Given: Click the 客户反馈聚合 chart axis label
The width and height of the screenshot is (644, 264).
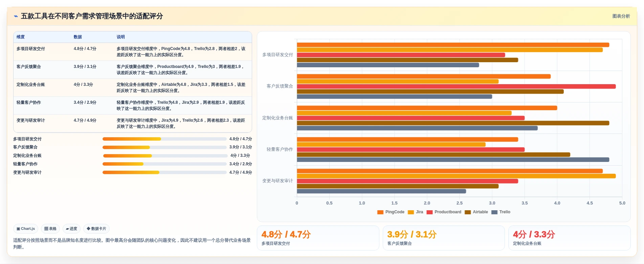Looking at the screenshot, I should [x=280, y=86].
